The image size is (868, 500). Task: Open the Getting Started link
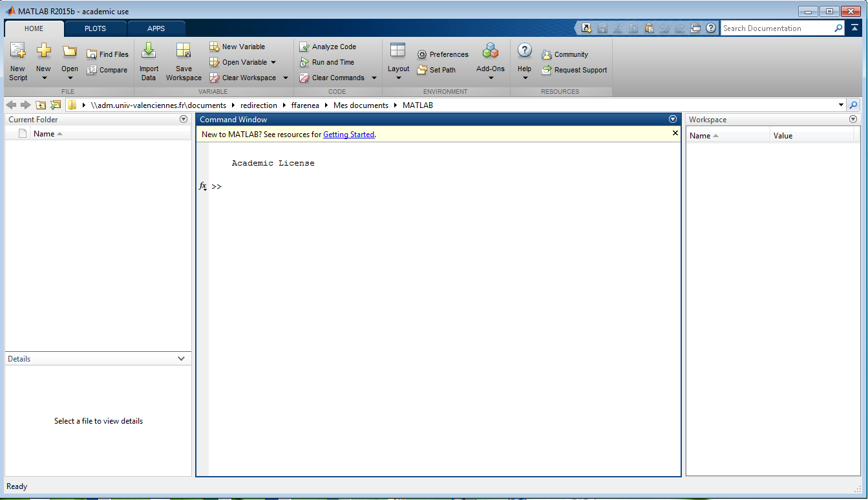[x=348, y=135]
